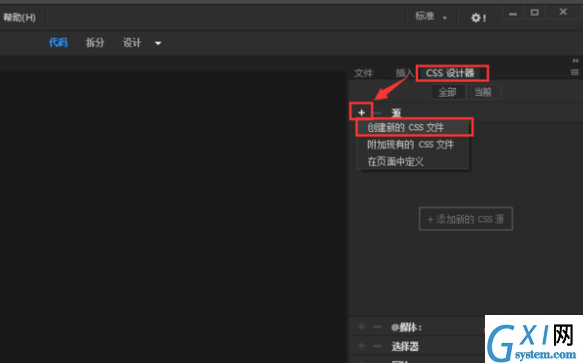Open the CSS Designer panel options menu
This screenshot has height=363, width=583.
pyautogui.click(x=575, y=72)
